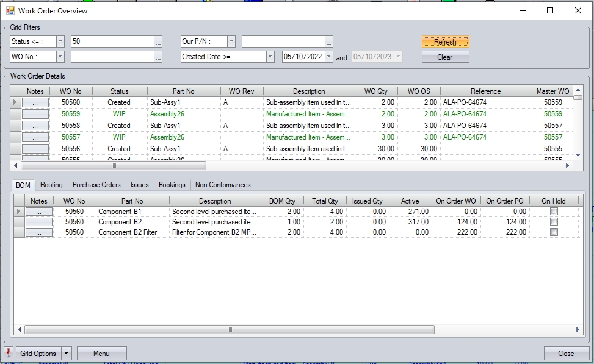
Task: Click the ellipsis lookup beside Our P/N field
Action: 329,41
